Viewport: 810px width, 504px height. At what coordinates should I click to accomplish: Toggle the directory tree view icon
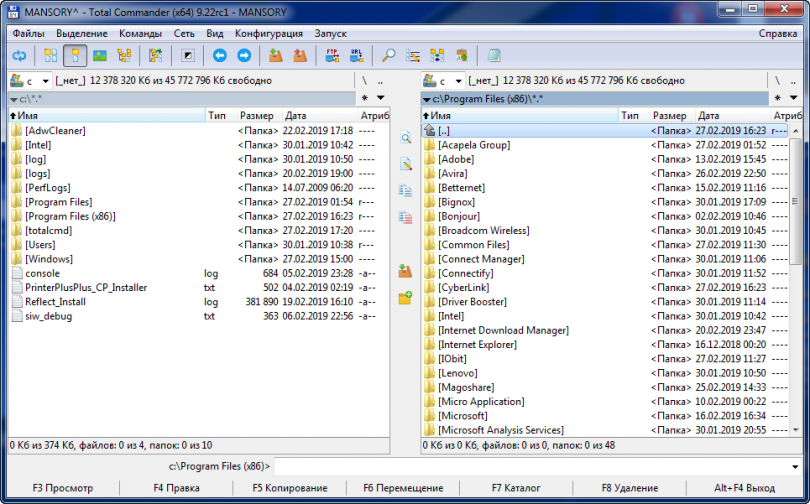(x=124, y=56)
